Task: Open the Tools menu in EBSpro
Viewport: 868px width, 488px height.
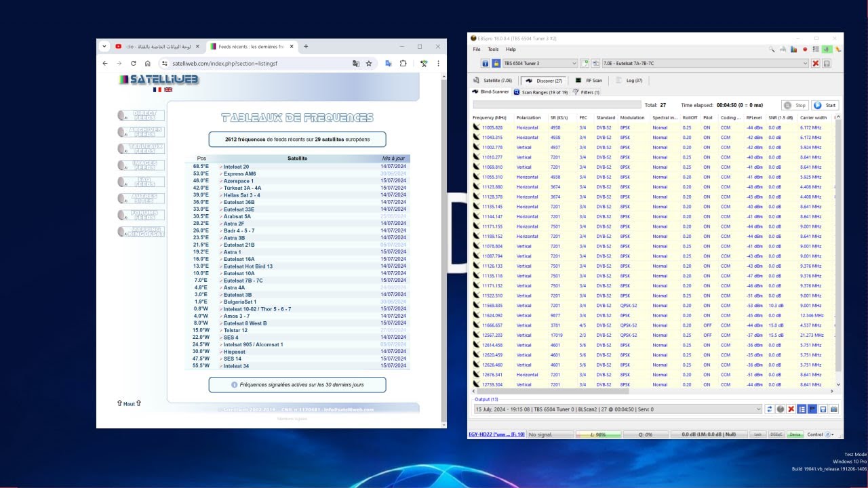Action: (493, 49)
